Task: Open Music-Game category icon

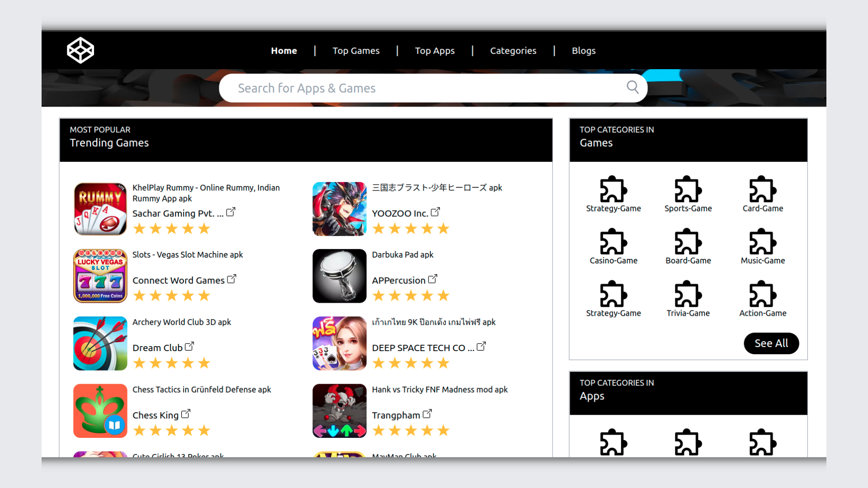Action: pyautogui.click(x=762, y=242)
